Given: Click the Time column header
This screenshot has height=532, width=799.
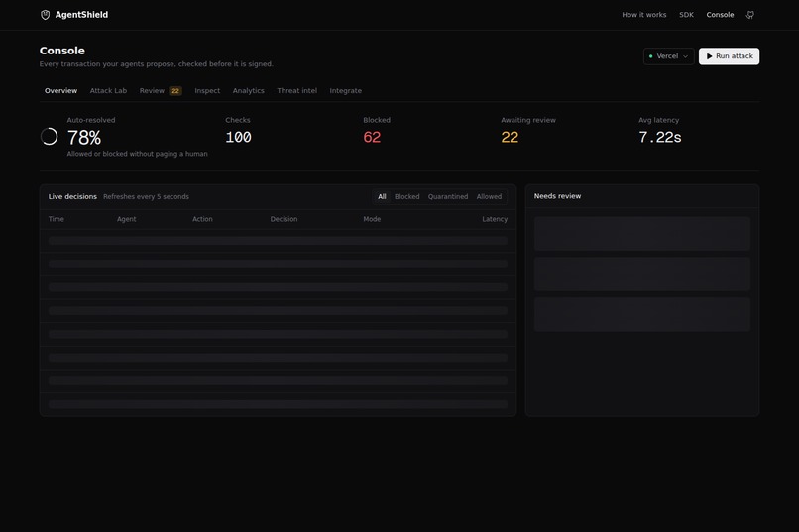Looking at the screenshot, I should 57,219.
